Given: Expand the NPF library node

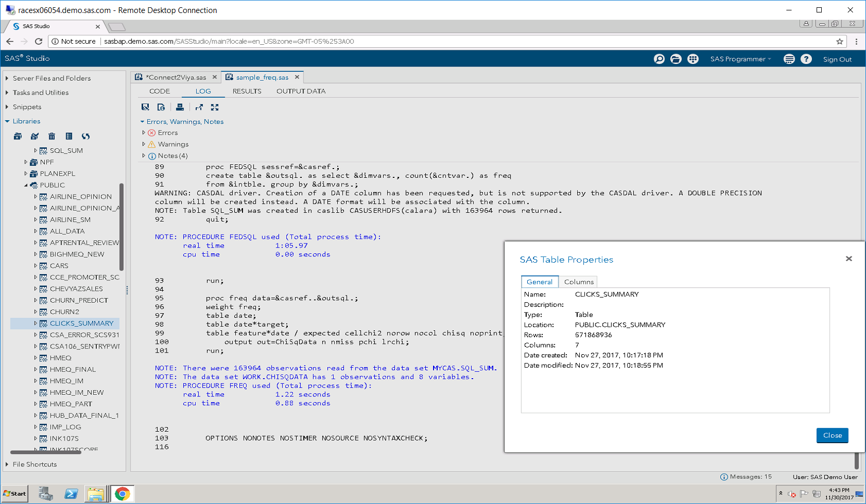Looking at the screenshot, I should [26, 162].
